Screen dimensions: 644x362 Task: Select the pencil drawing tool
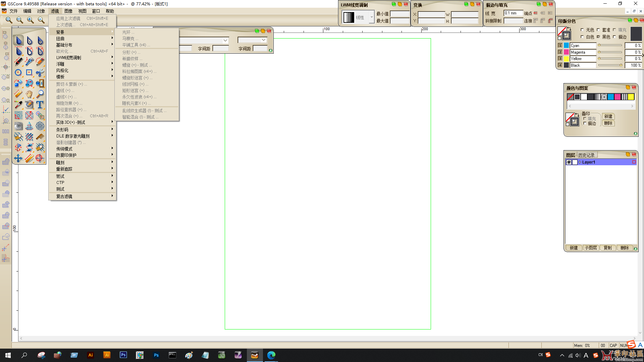[40, 62]
